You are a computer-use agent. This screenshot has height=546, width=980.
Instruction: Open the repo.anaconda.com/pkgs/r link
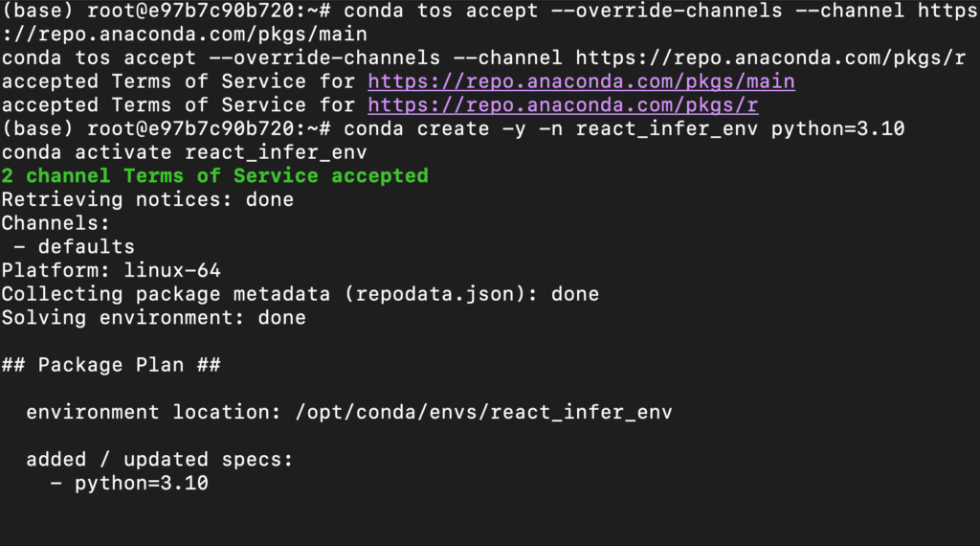563,105
